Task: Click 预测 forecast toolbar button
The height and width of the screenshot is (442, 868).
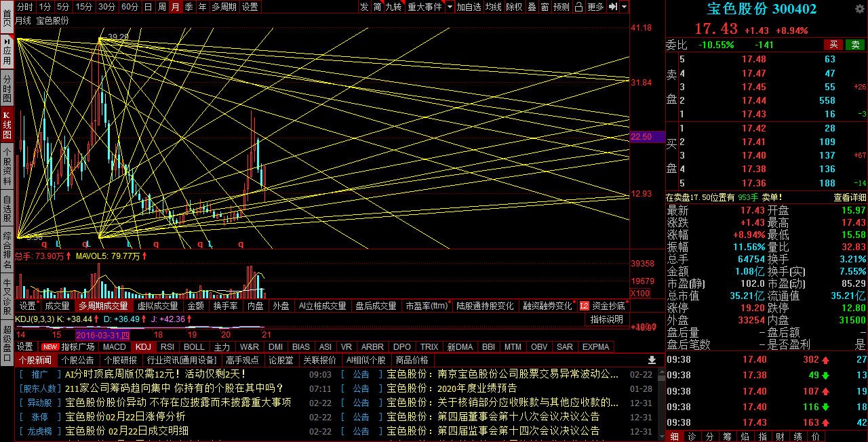Action: (561, 7)
